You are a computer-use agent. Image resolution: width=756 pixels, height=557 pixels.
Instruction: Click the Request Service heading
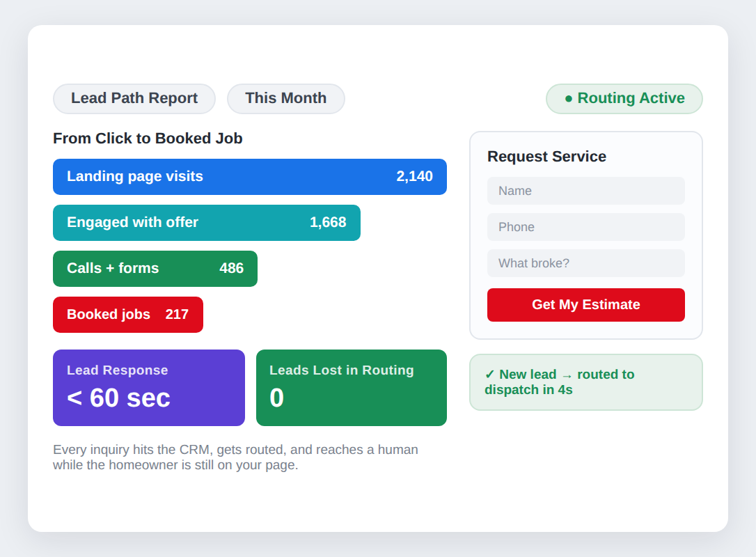(546, 157)
